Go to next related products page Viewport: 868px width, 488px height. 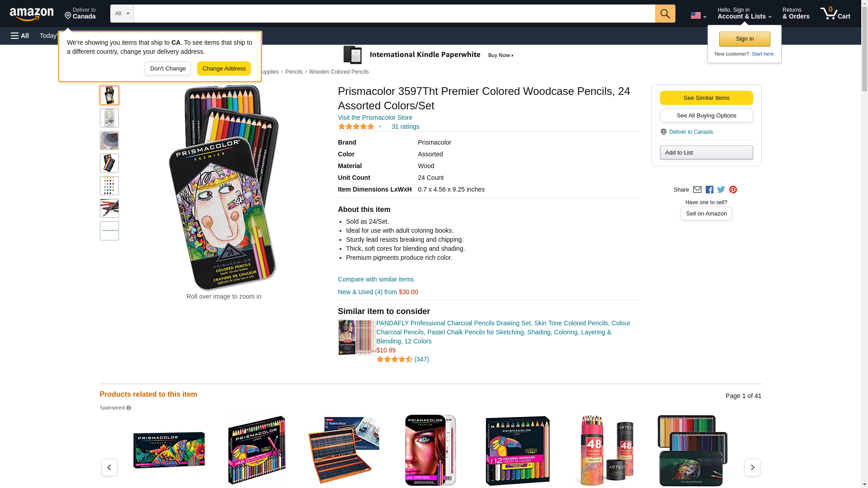(x=752, y=467)
